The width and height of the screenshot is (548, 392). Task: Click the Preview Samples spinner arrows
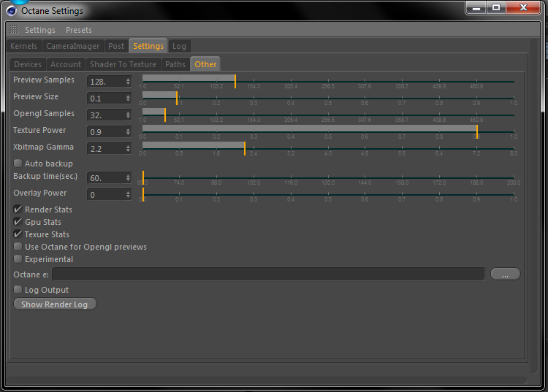(x=129, y=82)
